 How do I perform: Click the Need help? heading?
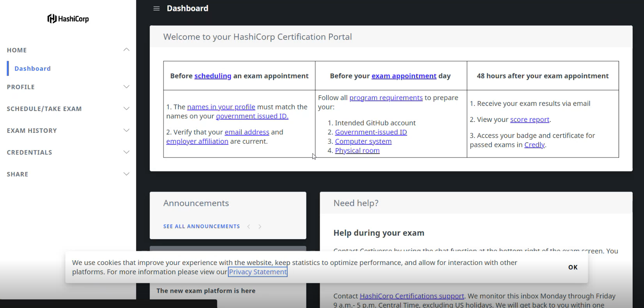[356, 203]
